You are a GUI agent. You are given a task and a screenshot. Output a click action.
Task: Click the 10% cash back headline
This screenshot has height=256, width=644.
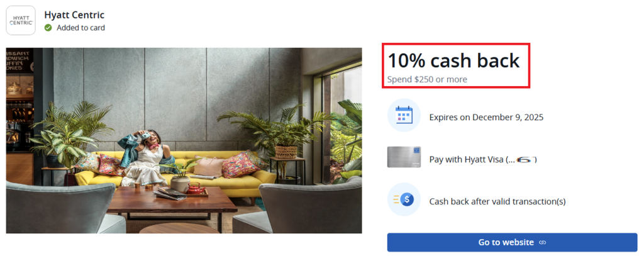click(454, 60)
